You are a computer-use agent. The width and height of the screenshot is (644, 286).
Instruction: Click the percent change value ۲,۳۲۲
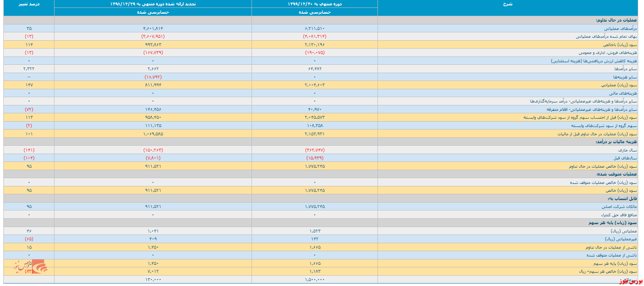(29, 69)
